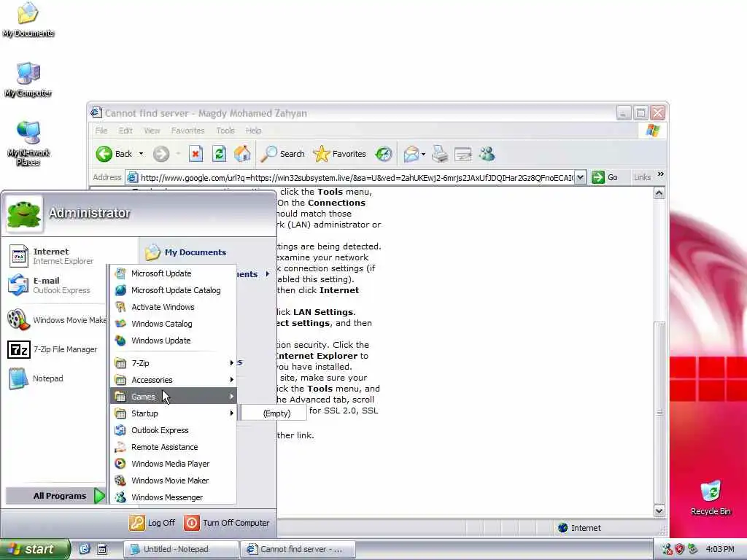Open My Documents desktop icon

point(28,19)
